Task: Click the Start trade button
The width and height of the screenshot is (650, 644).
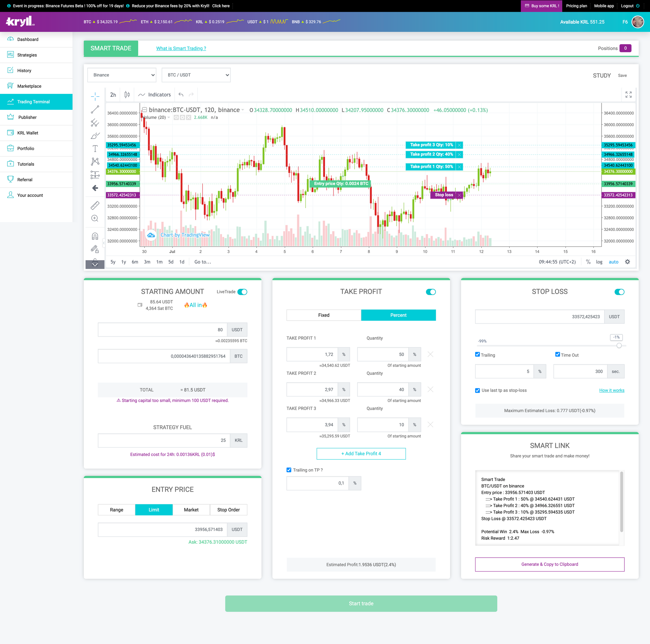Action: [x=361, y=604]
